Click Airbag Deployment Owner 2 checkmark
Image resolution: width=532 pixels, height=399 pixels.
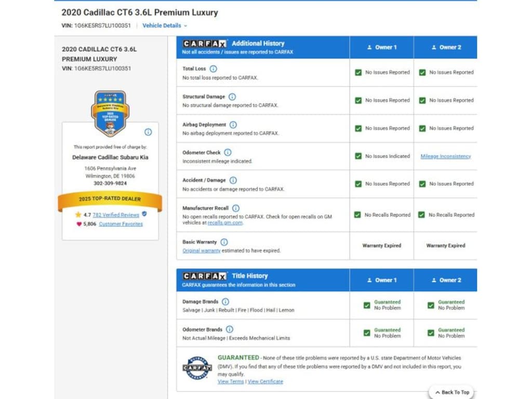pyautogui.click(x=422, y=129)
